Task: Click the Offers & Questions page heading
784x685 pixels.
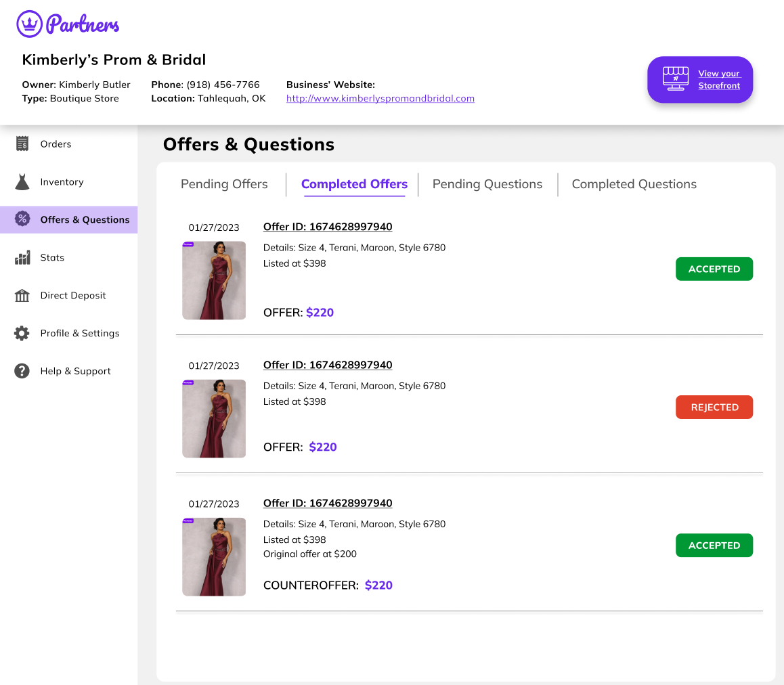Action: [248, 144]
